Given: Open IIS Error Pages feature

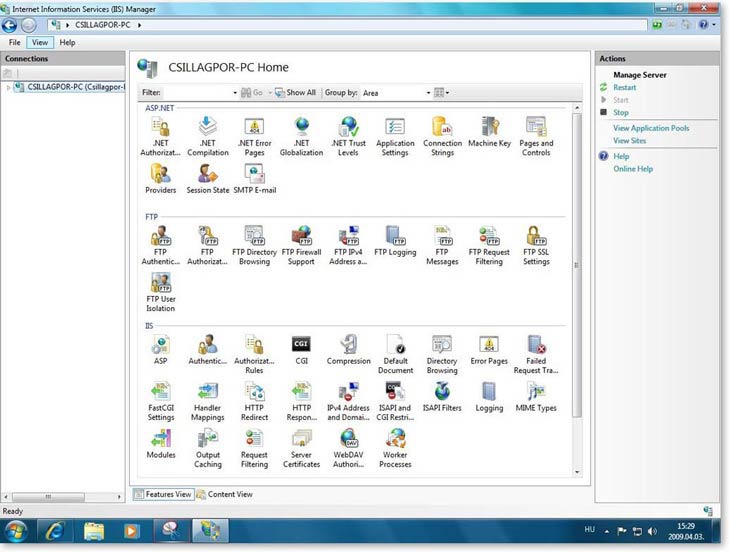Looking at the screenshot, I should [x=489, y=350].
